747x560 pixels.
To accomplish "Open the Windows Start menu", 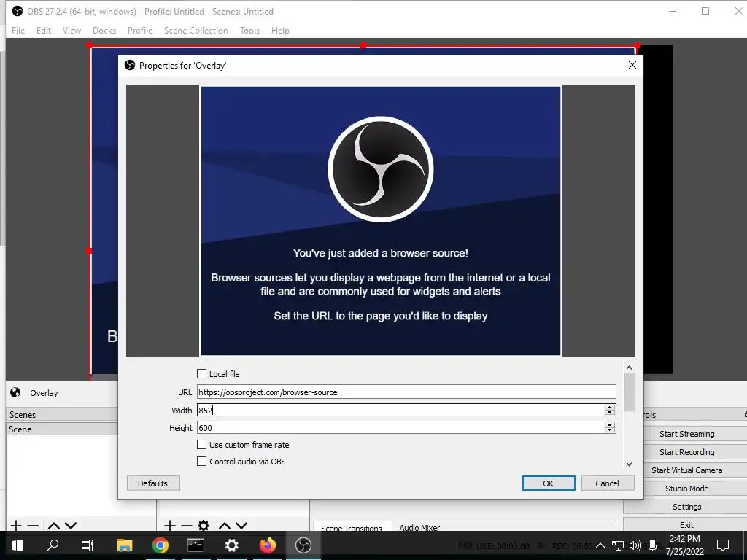I will [x=18, y=545].
